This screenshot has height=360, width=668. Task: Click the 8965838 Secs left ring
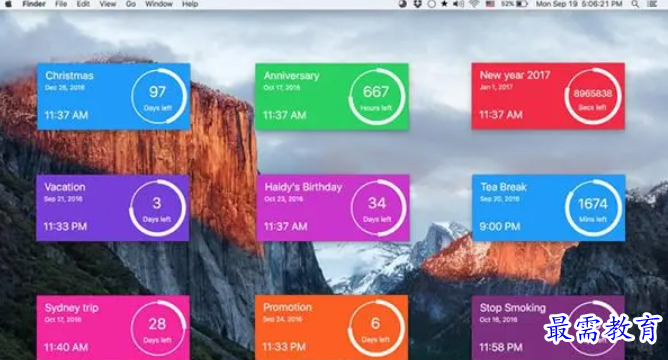(x=593, y=96)
